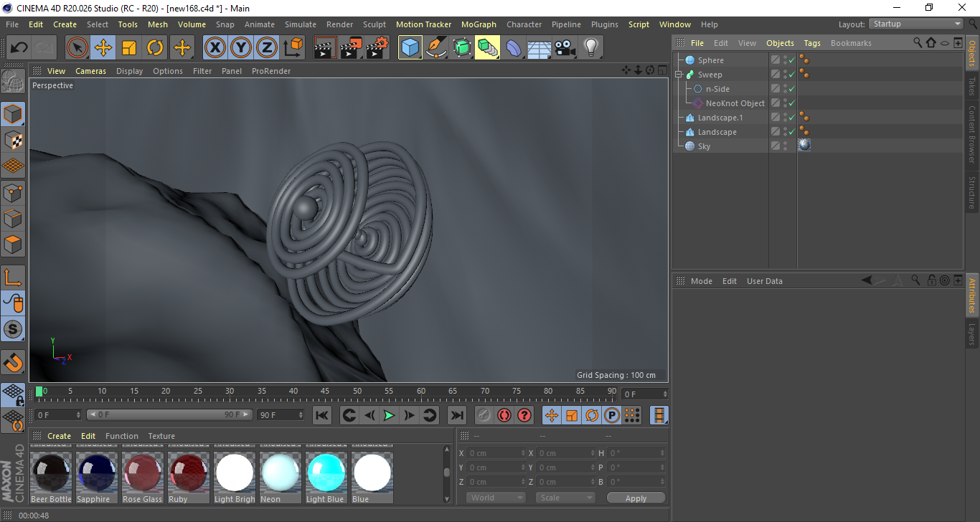Toggle Landscape layer checkbox
The image size is (980, 522).
pyautogui.click(x=776, y=132)
